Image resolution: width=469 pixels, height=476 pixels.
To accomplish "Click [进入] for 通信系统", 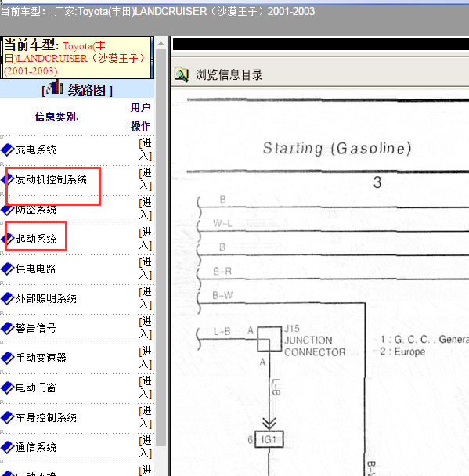I will 146,447.
